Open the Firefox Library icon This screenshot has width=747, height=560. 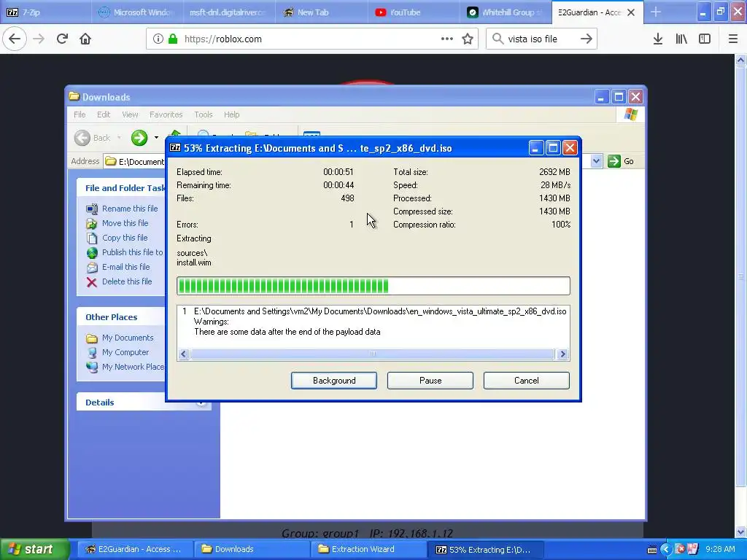681,39
